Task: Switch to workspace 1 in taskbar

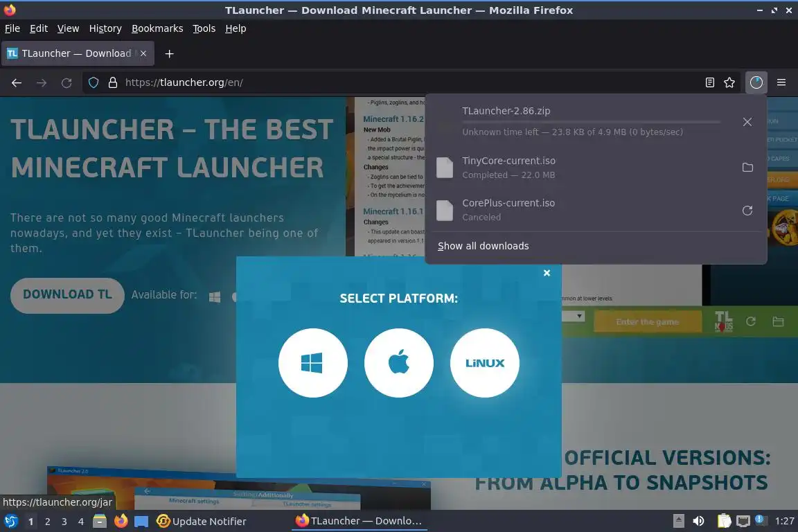Action: (30, 522)
